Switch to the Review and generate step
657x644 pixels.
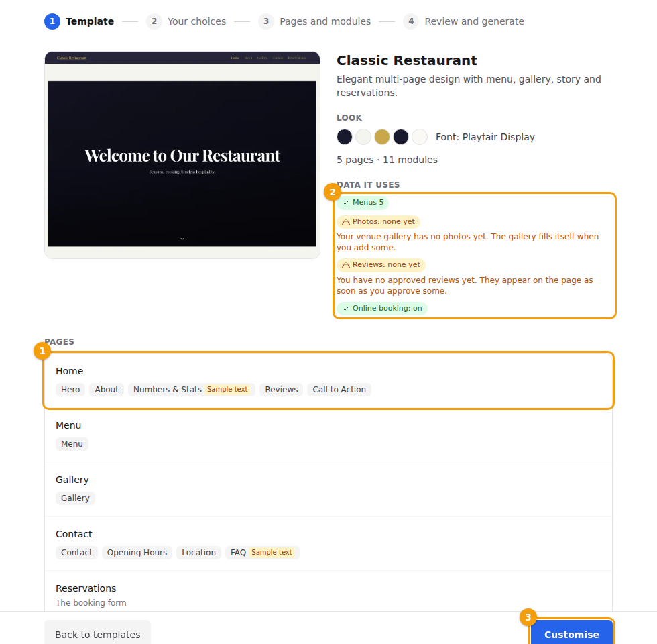[x=464, y=21]
